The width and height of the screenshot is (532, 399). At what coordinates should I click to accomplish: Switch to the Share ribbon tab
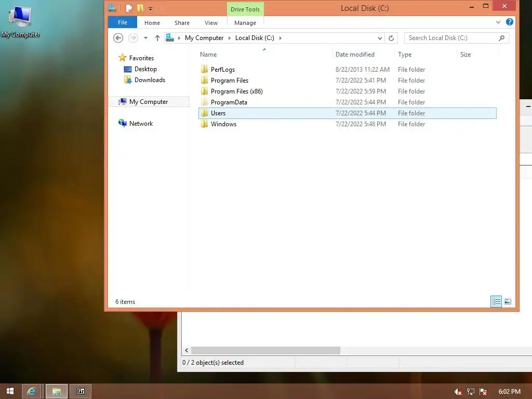pyautogui.click(x=182, y=23)
